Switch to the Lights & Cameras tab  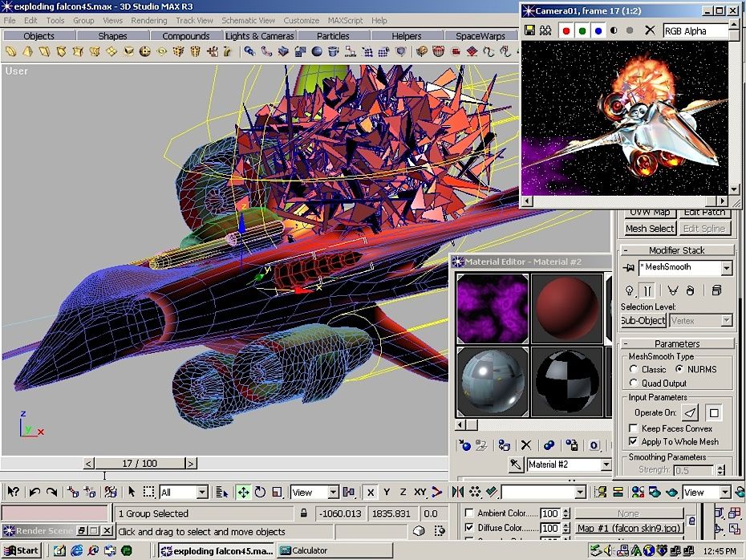click(x=259, y=36)
